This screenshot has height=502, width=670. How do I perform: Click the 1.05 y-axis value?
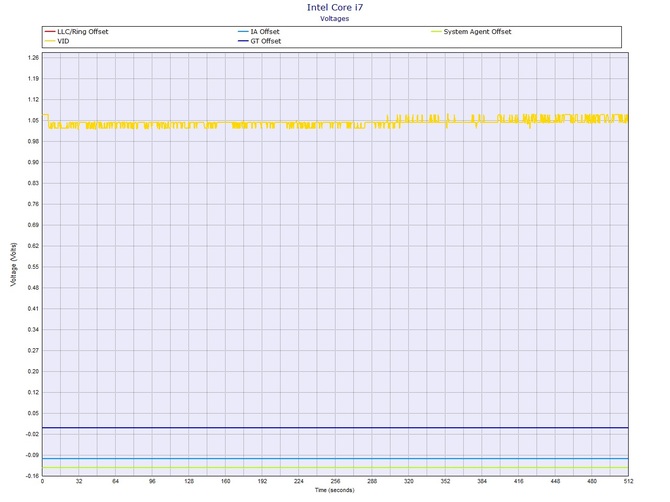click(x=33, y=120)
